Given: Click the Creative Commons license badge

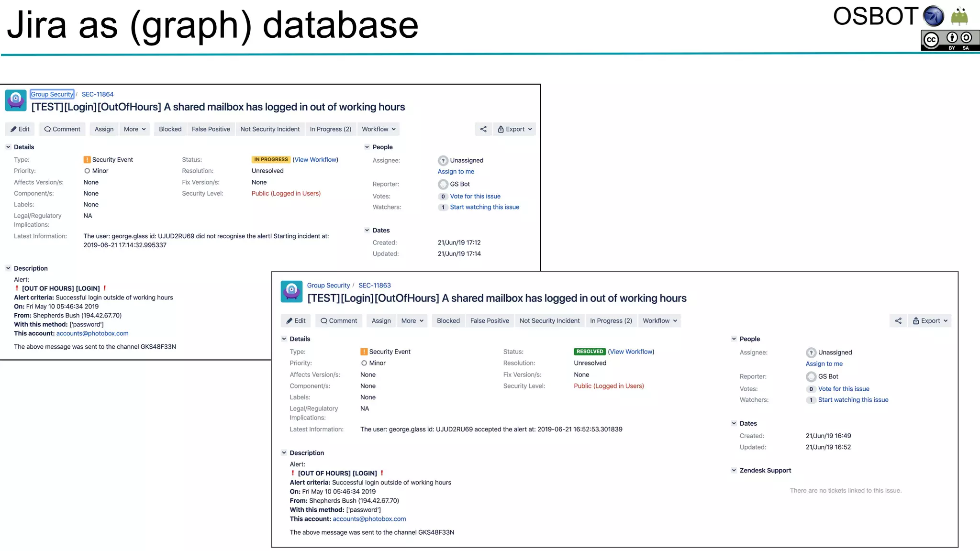Looking at the screenshot, I should pos(950,40).
